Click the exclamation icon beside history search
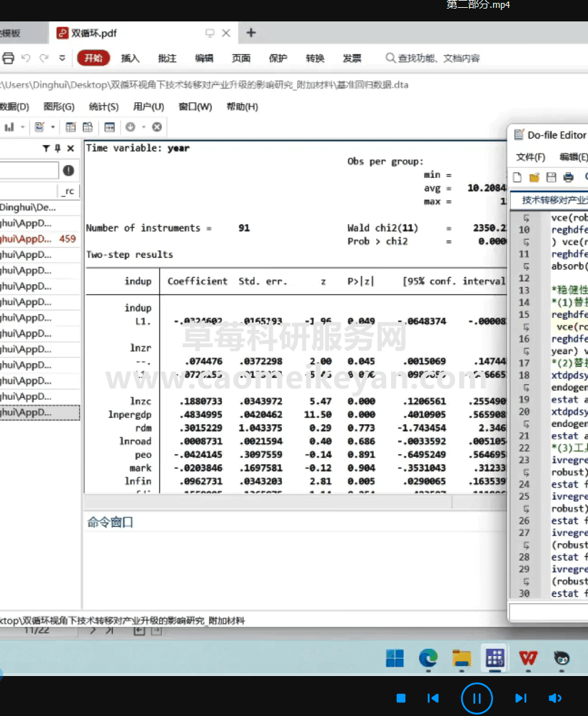 (69, 171)
